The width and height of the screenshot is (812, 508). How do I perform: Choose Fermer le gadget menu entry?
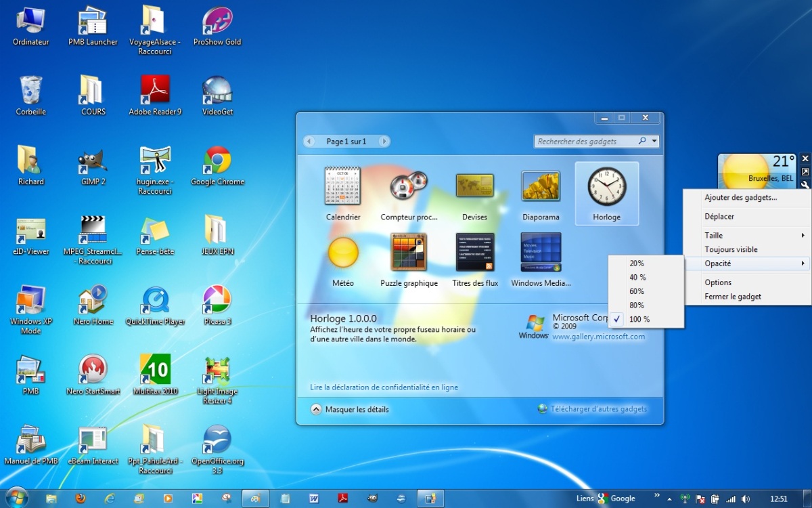click(x=747, y=296)
